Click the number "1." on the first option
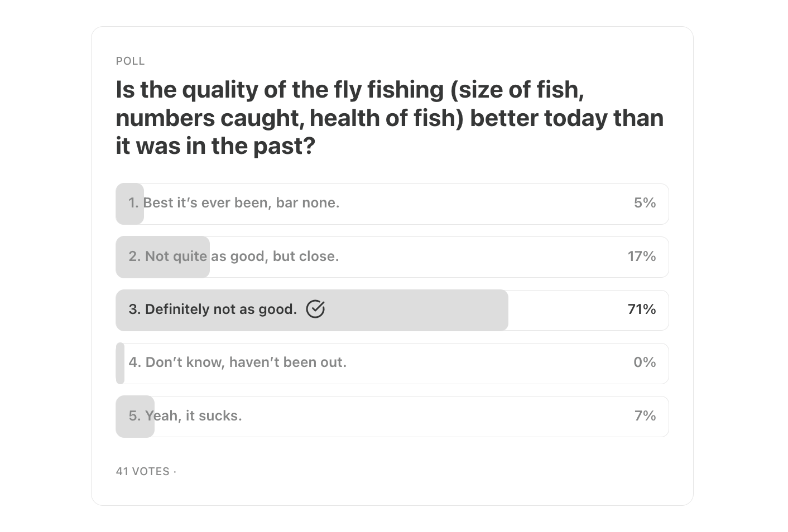This screenshot has width=788, height=532. [133, 203]
